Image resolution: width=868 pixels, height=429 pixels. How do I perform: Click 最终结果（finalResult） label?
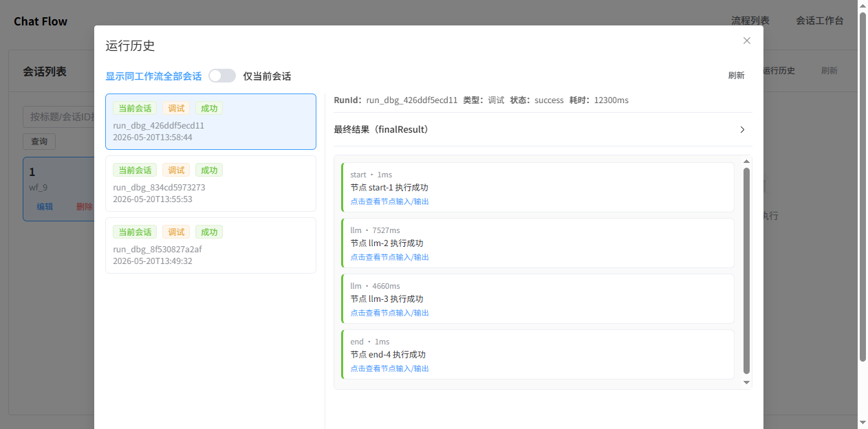tap(381, 129)
